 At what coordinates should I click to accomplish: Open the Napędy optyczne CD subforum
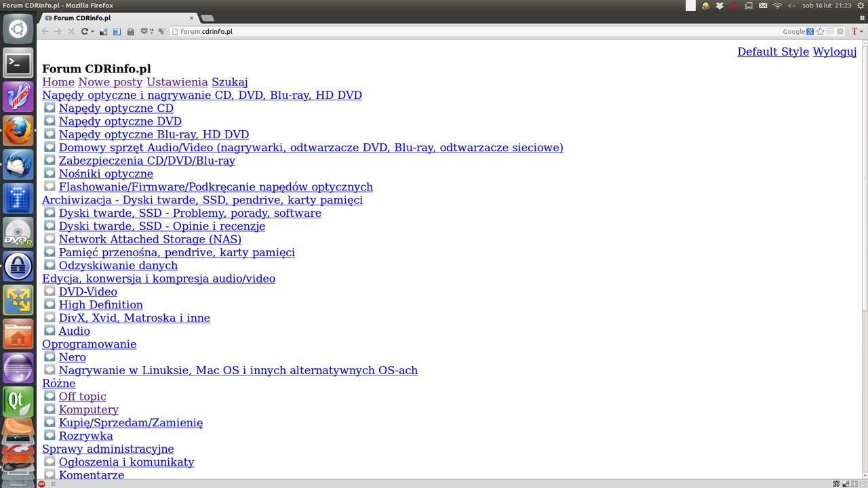click(x=116, y=108)
